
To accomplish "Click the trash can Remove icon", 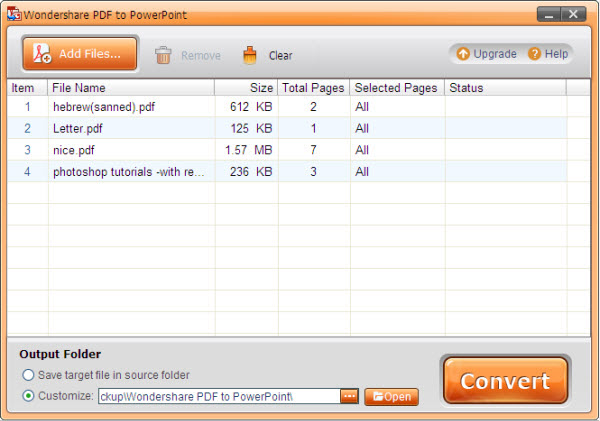I will (x=163, y=55).
